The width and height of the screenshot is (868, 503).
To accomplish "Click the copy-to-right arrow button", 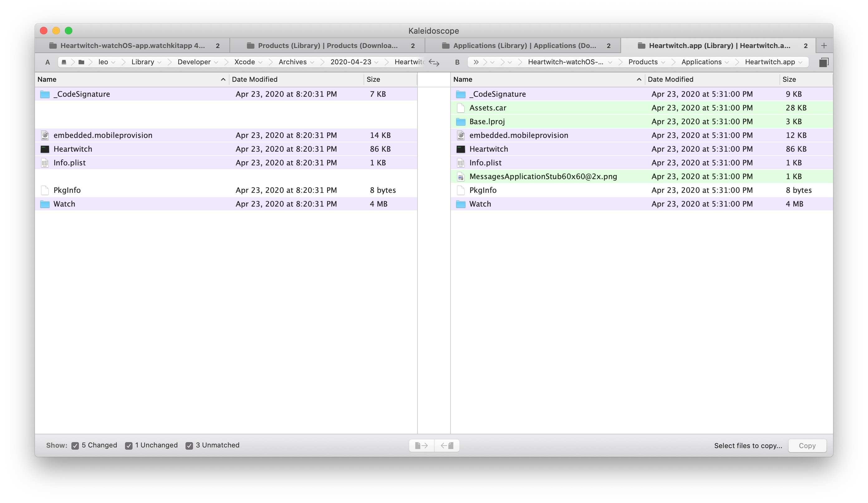I will [421, 445].
